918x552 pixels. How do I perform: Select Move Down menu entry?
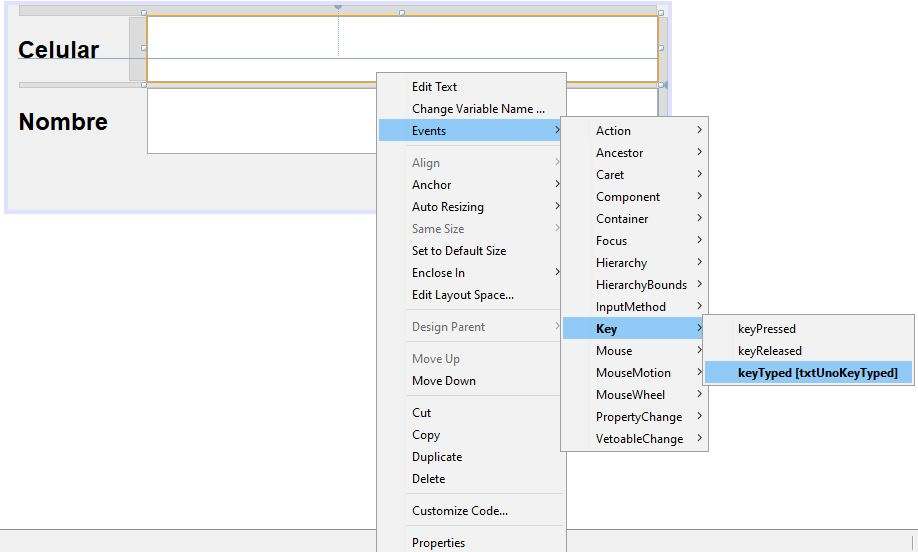444,381
